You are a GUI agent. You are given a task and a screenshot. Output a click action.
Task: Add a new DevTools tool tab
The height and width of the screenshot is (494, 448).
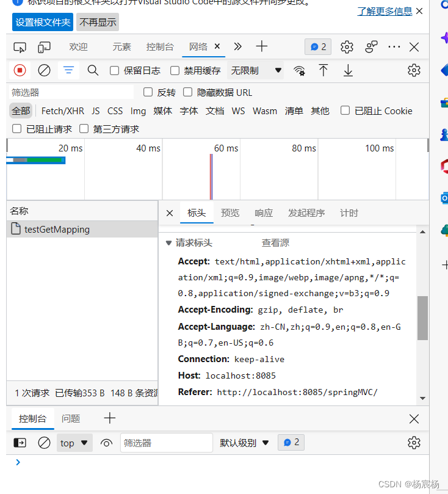pyautogui.click(x=262, y=46)
